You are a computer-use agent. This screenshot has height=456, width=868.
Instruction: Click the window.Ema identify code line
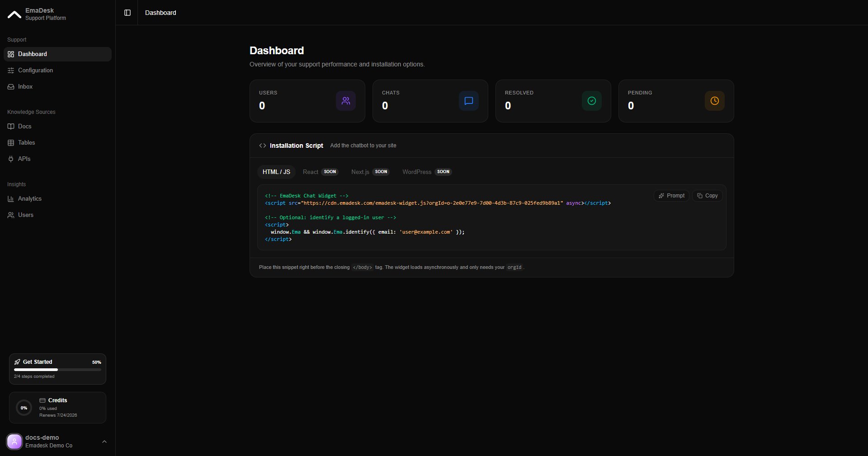point(368,232)
